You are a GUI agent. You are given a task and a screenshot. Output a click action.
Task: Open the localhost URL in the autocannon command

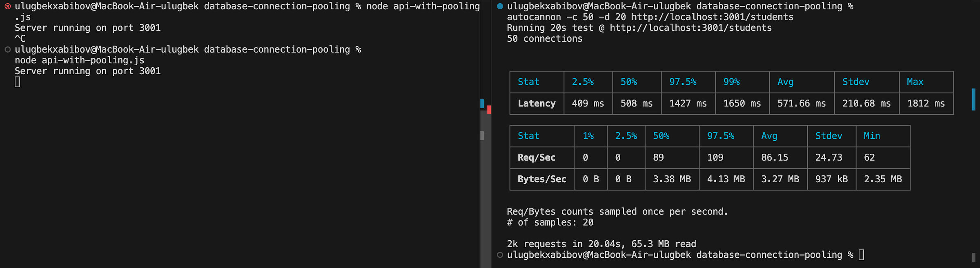click(x=712, y=17)
